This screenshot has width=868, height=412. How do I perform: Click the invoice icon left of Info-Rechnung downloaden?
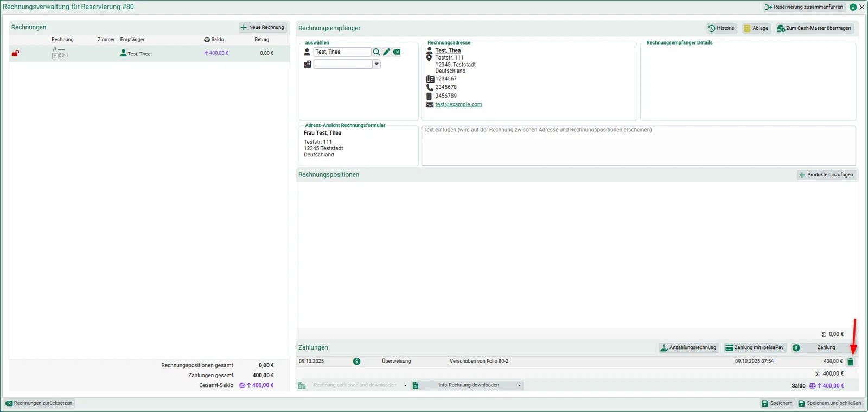pos(416,385)
